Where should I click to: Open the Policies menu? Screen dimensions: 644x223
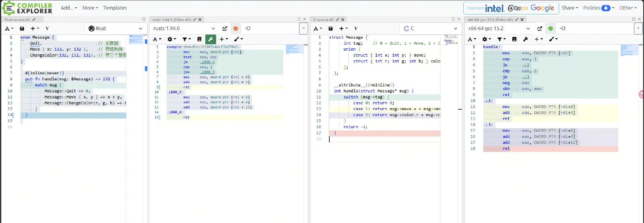coord(599,8)
